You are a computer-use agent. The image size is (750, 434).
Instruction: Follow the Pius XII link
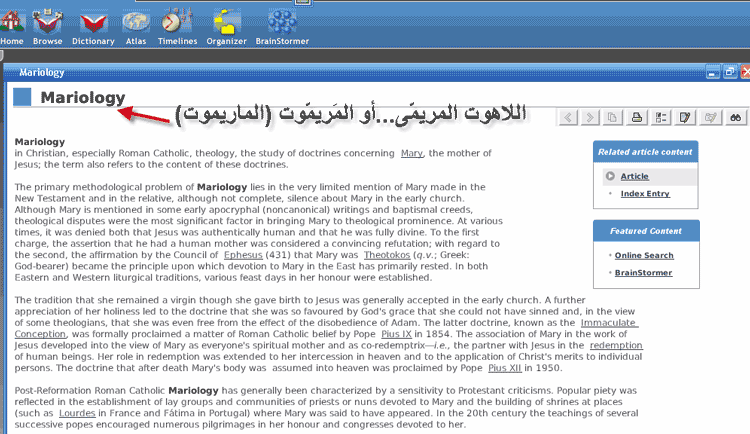click(505, 368)
